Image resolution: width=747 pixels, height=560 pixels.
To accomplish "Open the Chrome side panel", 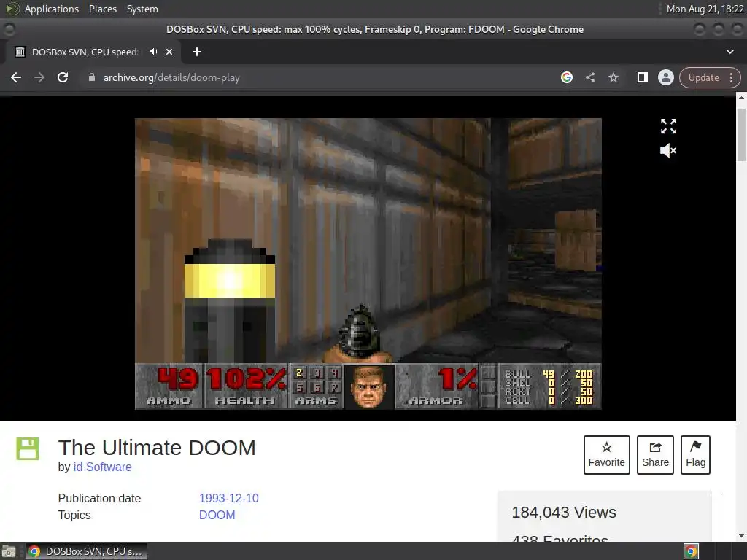I will (642, 77).
